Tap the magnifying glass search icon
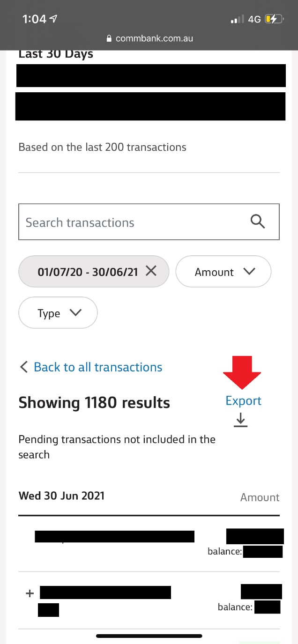 coord(258,222)
